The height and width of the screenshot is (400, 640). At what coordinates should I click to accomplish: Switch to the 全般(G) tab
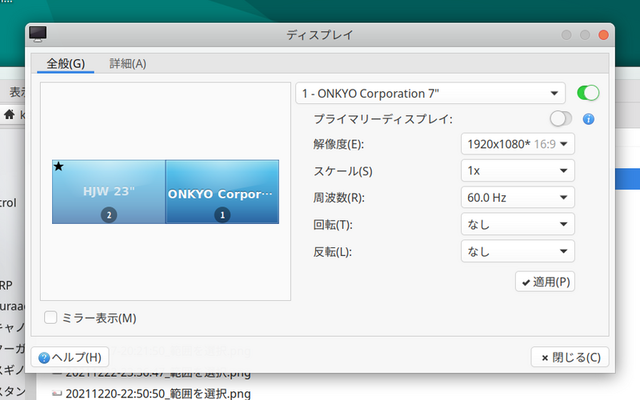pyautogui.click(x=65, y=64)
